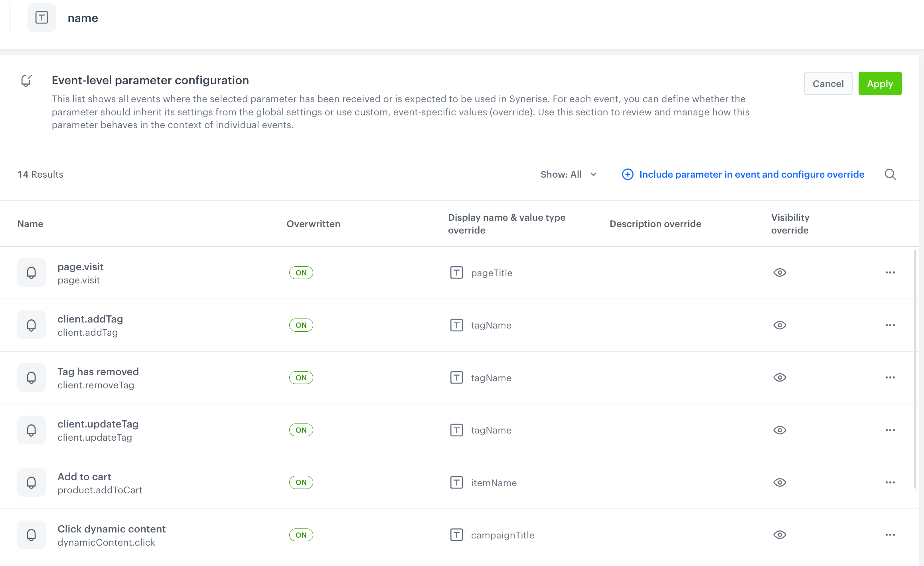Click the Cancel button
The height and width of the screenshot is (566, 924).
pos(828,83)
